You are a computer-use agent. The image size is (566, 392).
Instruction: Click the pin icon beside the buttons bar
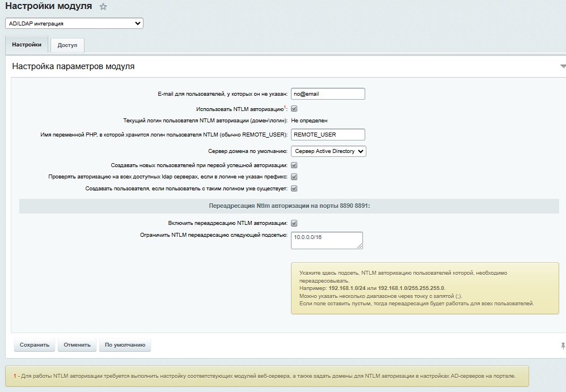pyautogui.click(x=563, y=346)
